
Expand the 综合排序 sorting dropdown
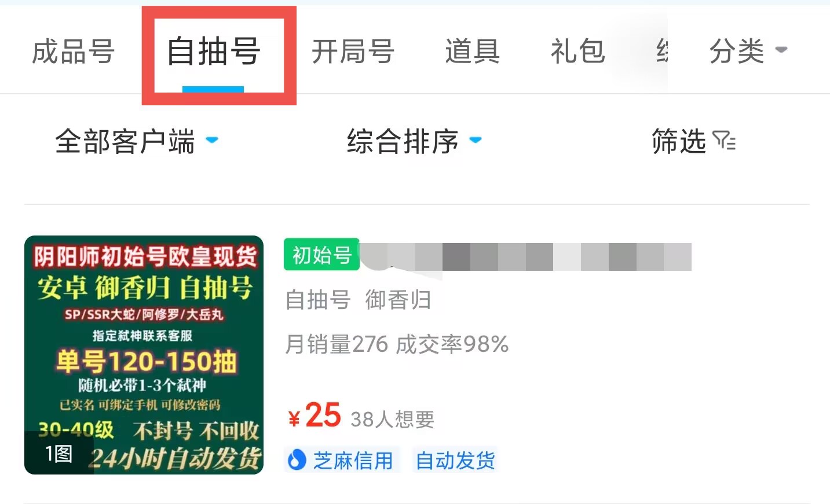[x=414, y=141]
